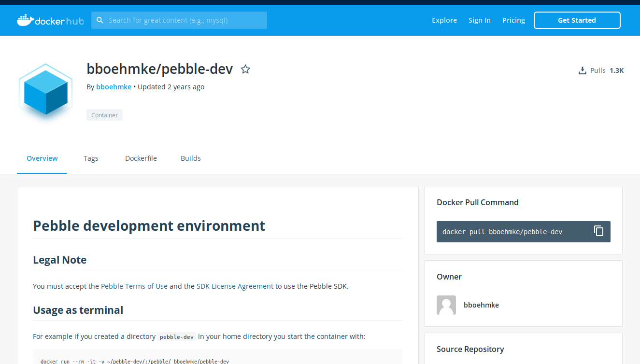
Task: Switch to the Tags tab
Action: pyautogui.click(x=91, y=158)
